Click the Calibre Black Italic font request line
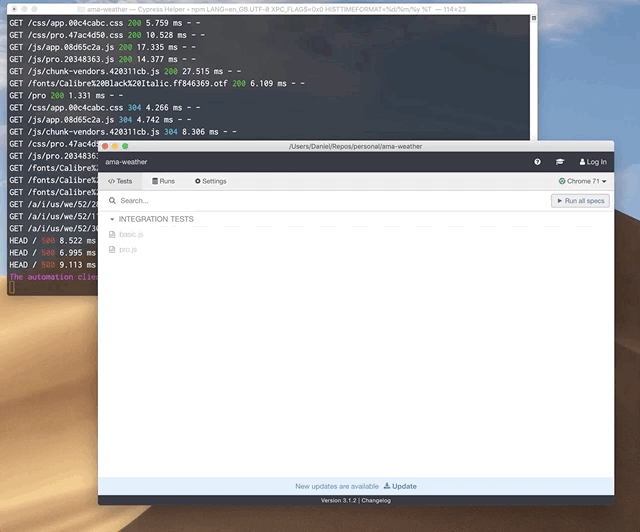 (x=157, y=83)
